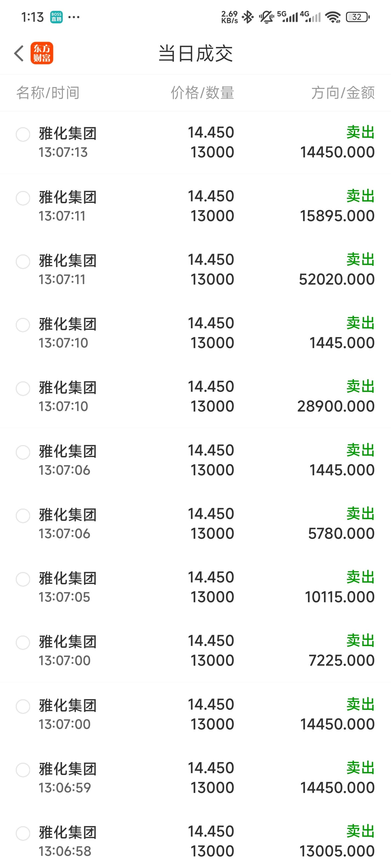
Task: Tap the 东方财富 orange logo icon
Action: coord(42,53)
